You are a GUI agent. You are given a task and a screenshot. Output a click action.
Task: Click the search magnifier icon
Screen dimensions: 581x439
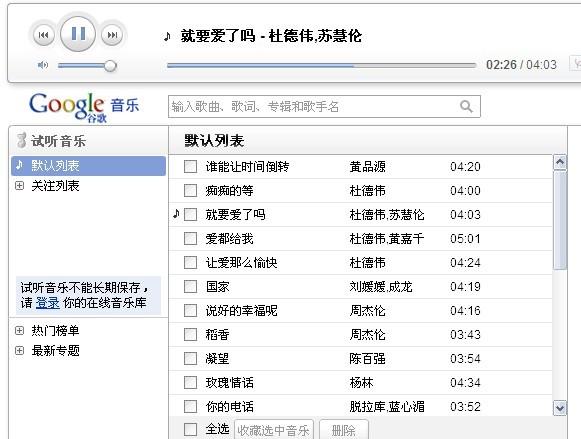tap(466, 107)
